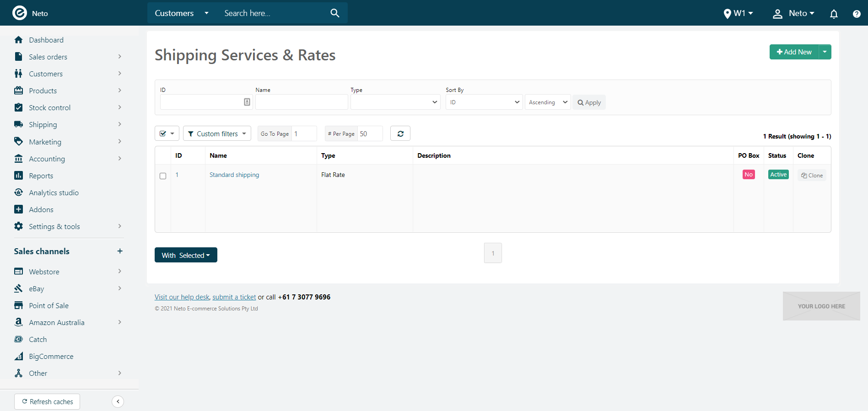Open the Custom filters dropdown
Image resolution: width=868 pixels, height=411 pixels.
click(217, 133)
